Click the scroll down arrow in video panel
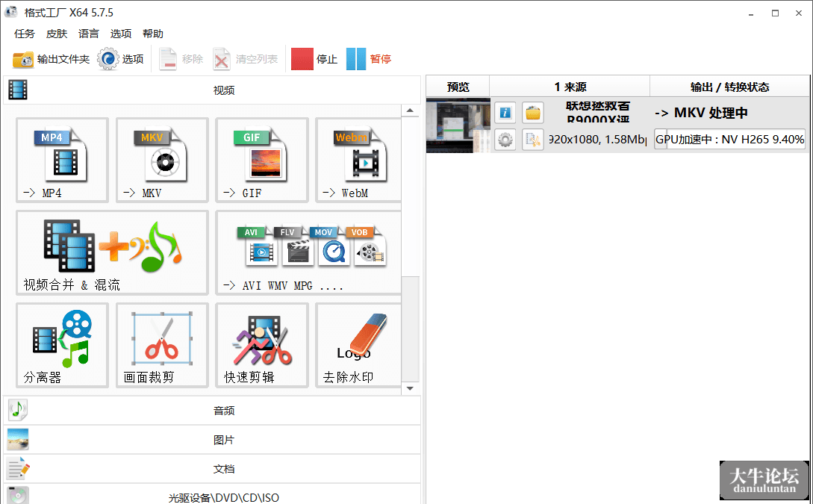The image size is (813, 504). click(x=410, y=388)
